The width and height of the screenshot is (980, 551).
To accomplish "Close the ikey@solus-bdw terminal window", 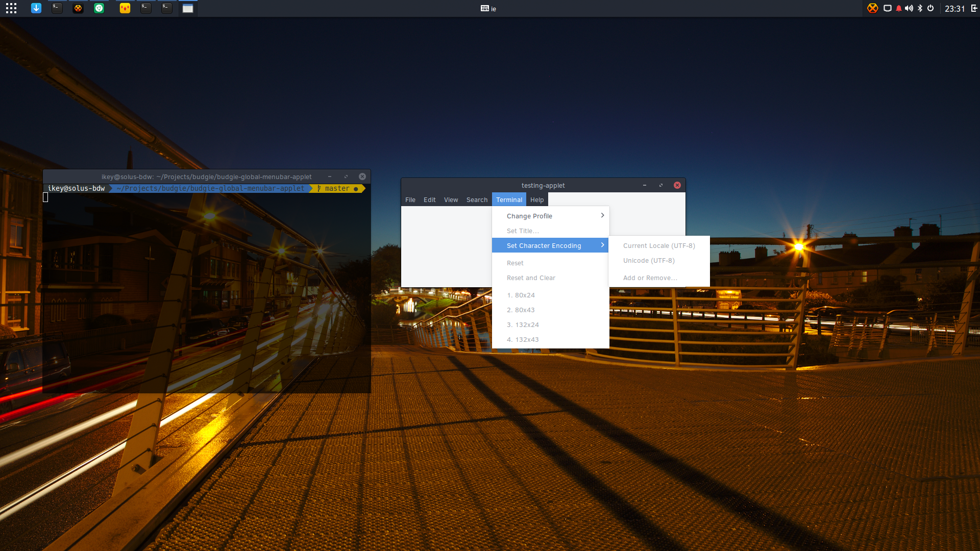I will coord(362,177).
